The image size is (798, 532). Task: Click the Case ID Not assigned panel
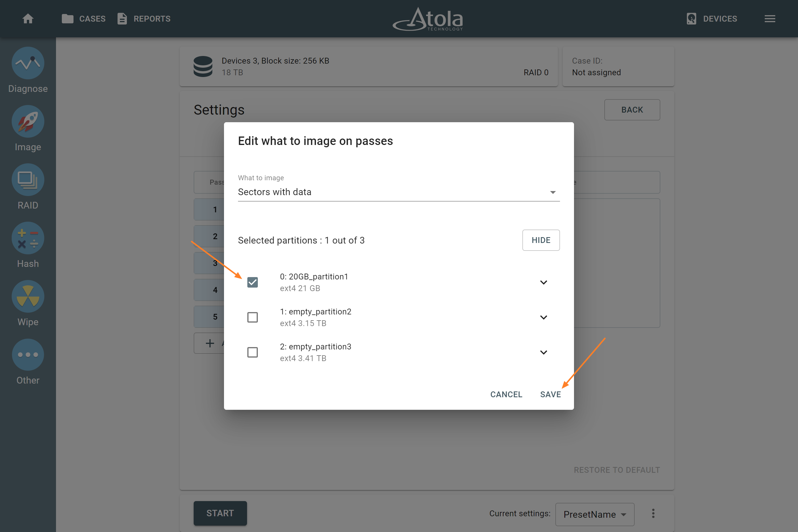[618, 66]
